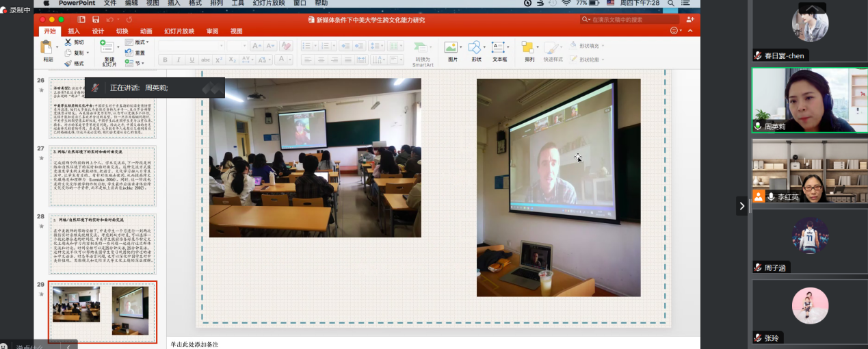Switch to the Insert (插入) tab
The width and height of the screenshot is (868, 349).
pos(74,31)
